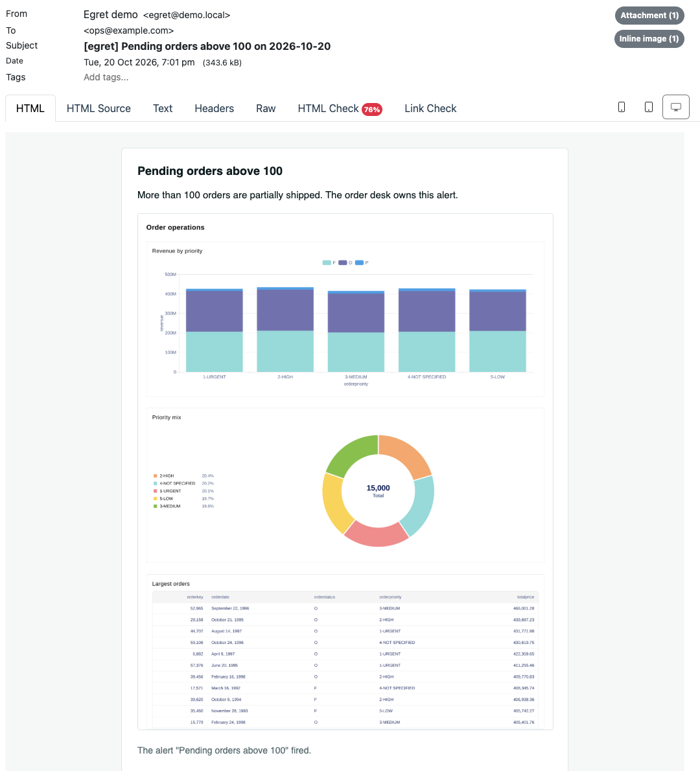Click the Inline image (1) button

[649, 39]
